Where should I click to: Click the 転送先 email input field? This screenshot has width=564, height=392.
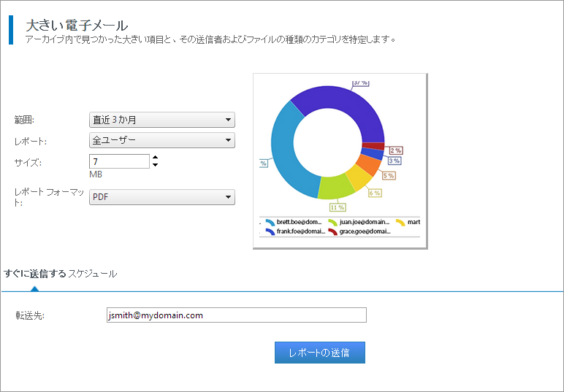point(236,315)
